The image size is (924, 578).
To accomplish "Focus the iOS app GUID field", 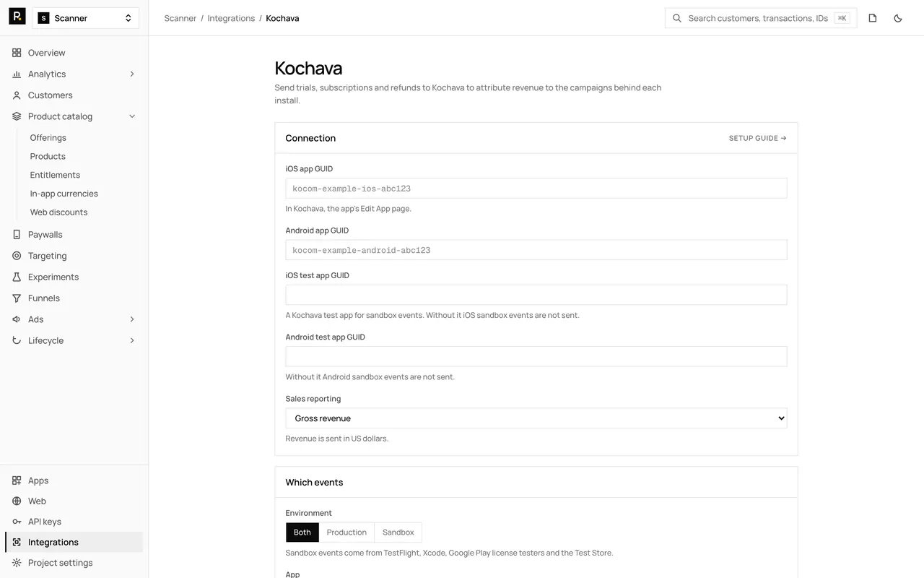I will (536, 189).
